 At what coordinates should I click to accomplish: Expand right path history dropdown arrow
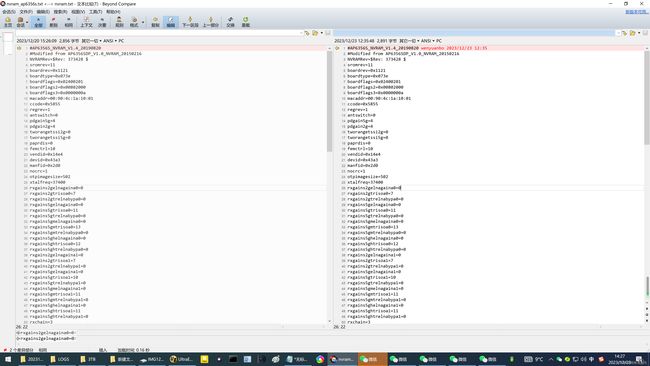click(x=618, y=33)
